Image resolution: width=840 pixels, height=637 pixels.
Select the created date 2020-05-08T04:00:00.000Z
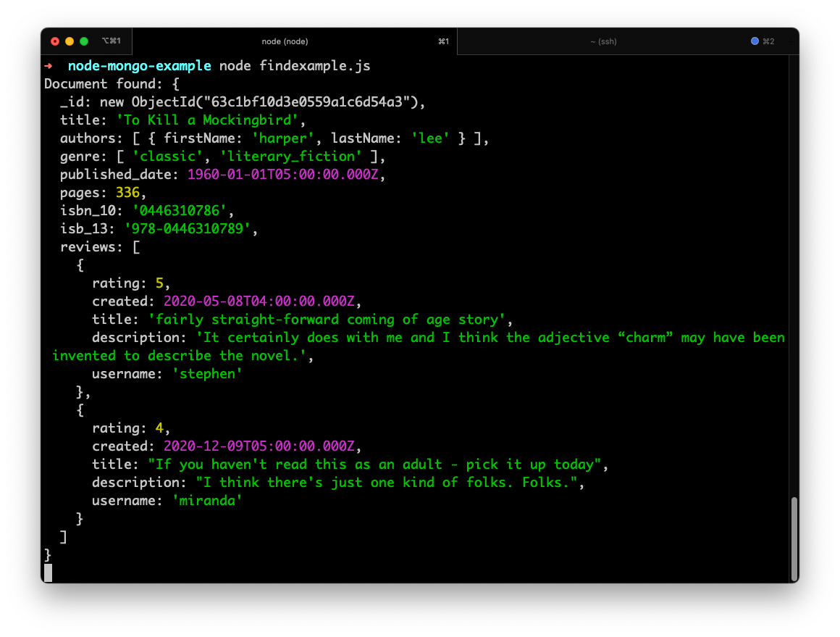[259, 301]
